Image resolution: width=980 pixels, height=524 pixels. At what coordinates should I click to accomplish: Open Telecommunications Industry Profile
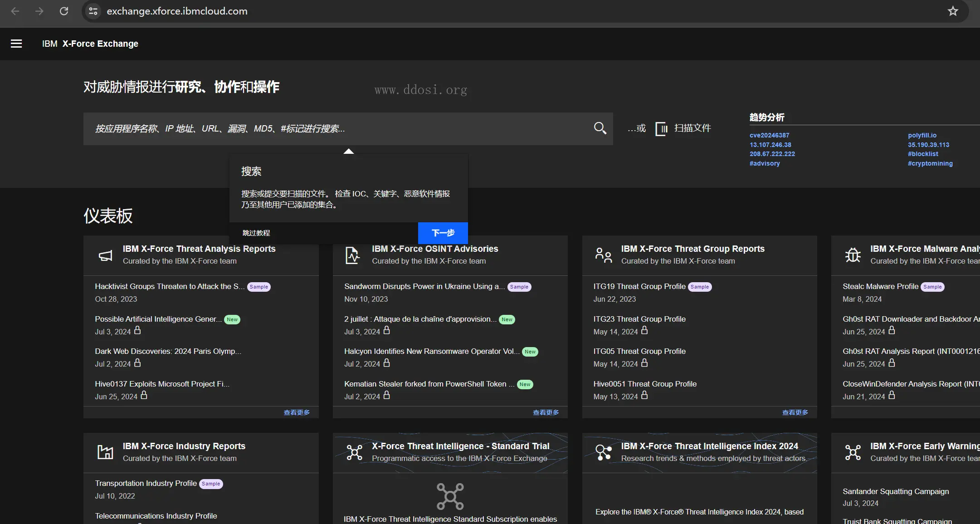(x=156, y=516)
